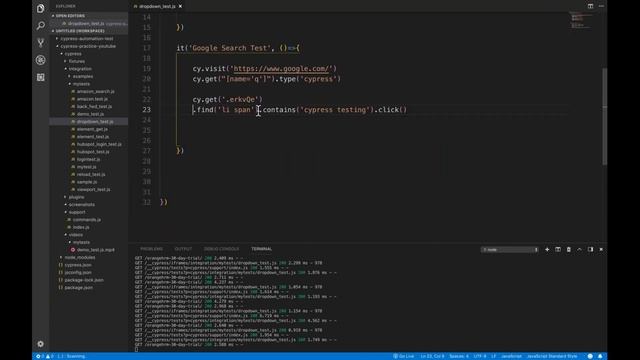This screenshot has height=360, width=640.
Task: Click the google.com URL in code
Action: [x=281, y=69]
